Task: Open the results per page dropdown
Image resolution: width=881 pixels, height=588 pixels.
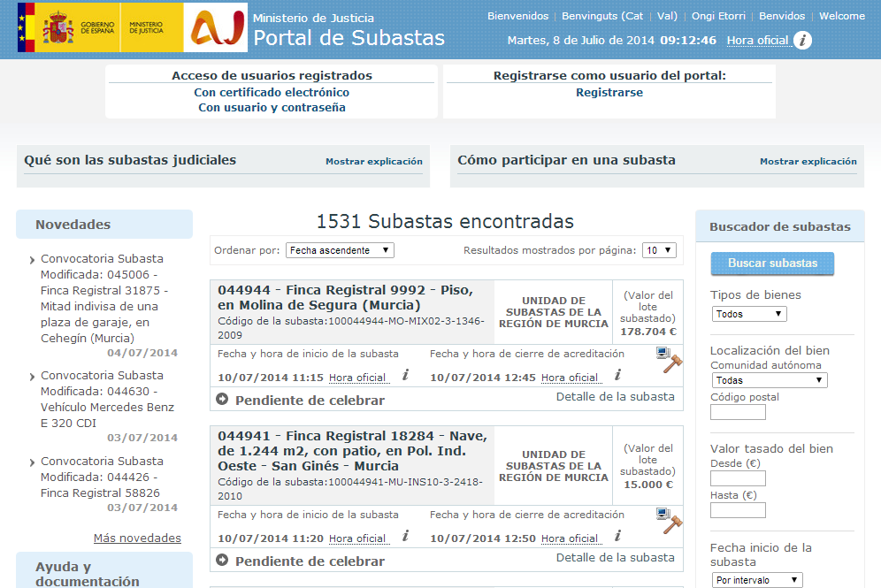Action: [x=658, y=249]
